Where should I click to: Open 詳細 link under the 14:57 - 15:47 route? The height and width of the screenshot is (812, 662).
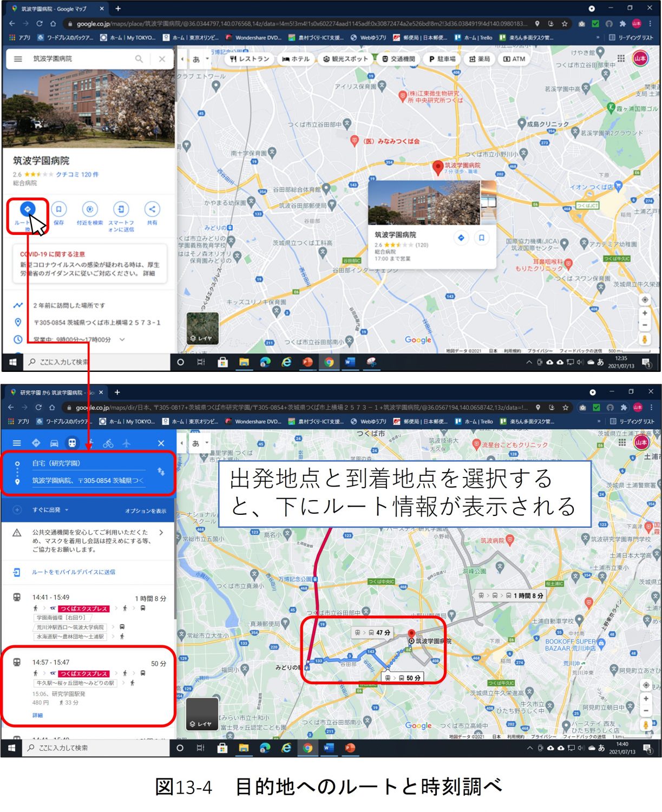pyautogui.click(x=37, y=716)
